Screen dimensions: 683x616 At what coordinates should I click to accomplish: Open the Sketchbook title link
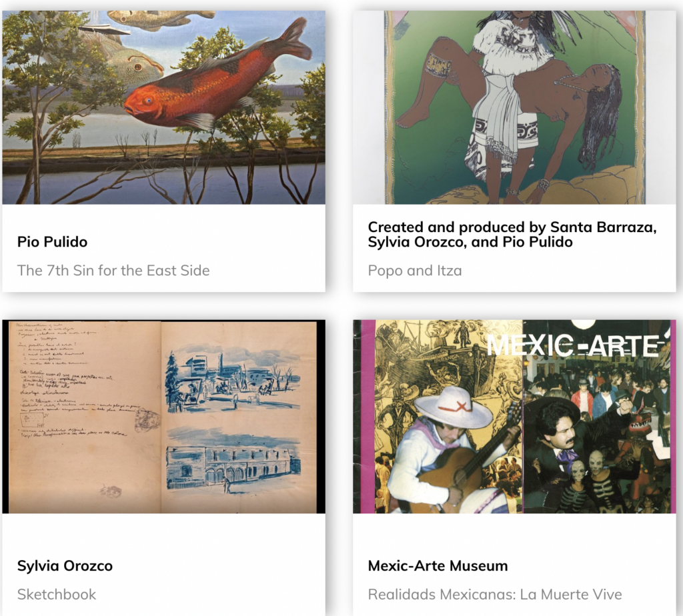[x=57, y=594]
